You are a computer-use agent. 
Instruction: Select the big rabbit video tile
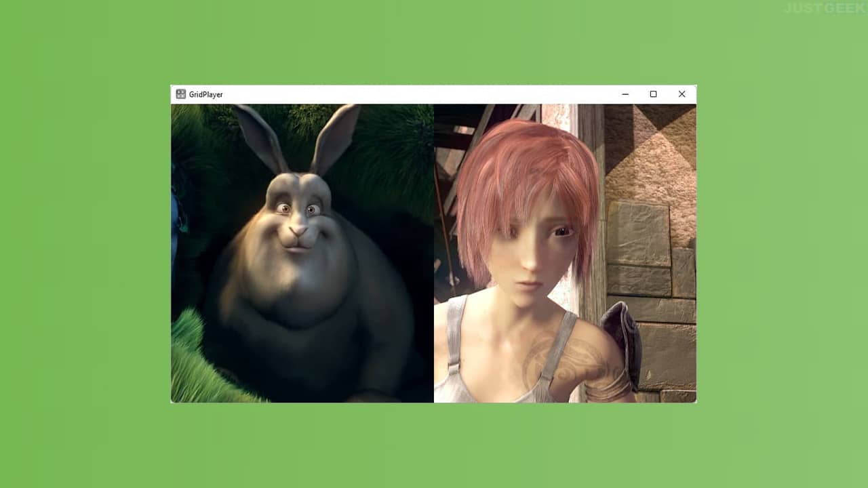tap(302, 253)
